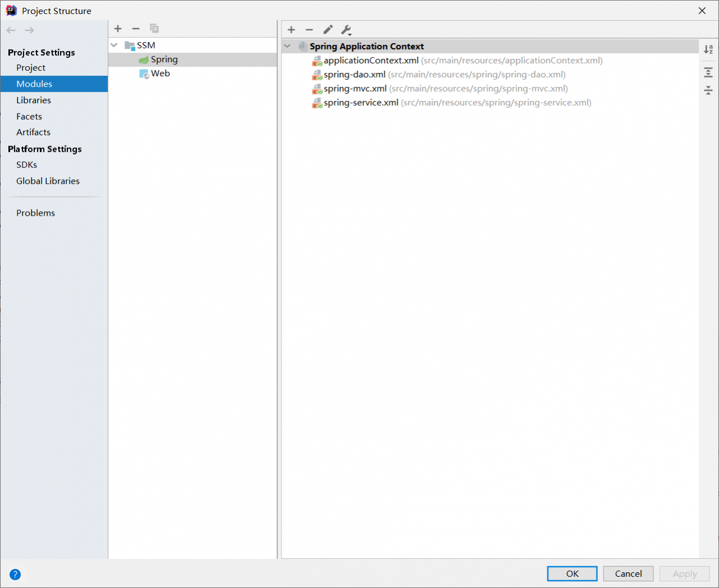Collapse the Spring Application Context node
The image size is (719, 588).
point(288,46)
